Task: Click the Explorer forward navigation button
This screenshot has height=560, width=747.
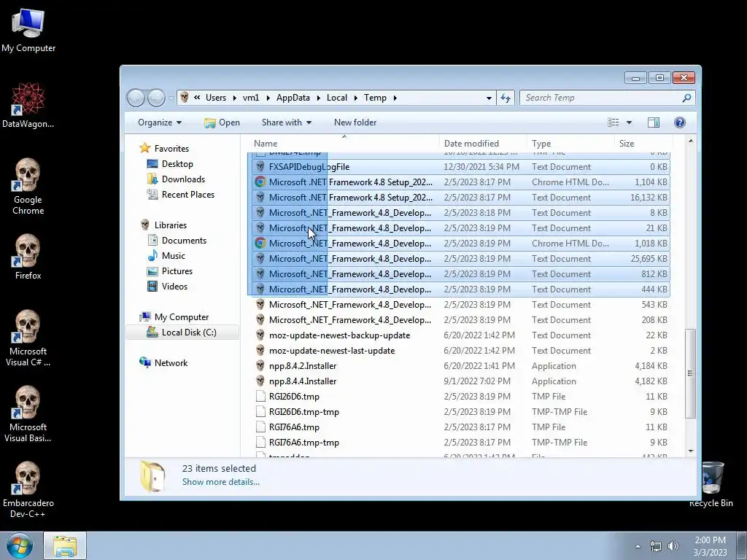Action: click(x=156, y=98)
